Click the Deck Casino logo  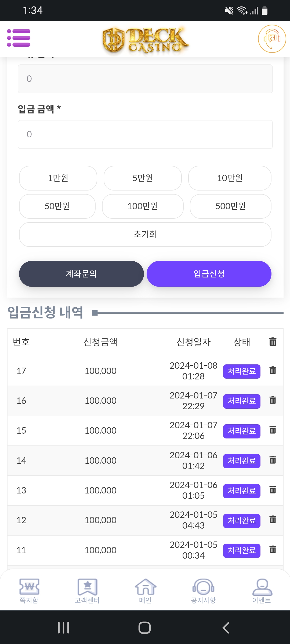(145, 40)
